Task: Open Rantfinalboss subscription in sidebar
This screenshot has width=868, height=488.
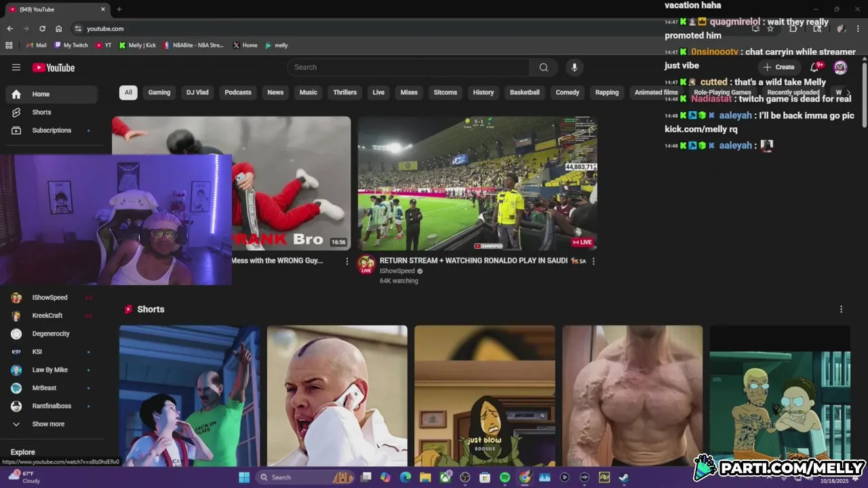Action: [x=52, y=406]
